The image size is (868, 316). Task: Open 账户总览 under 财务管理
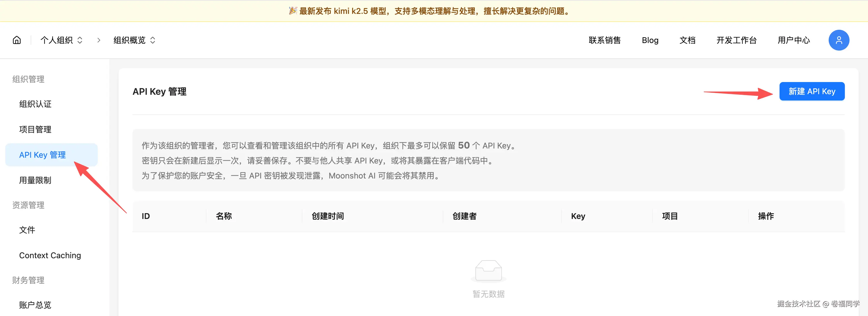pyautogui.click(x=35, y=305)
